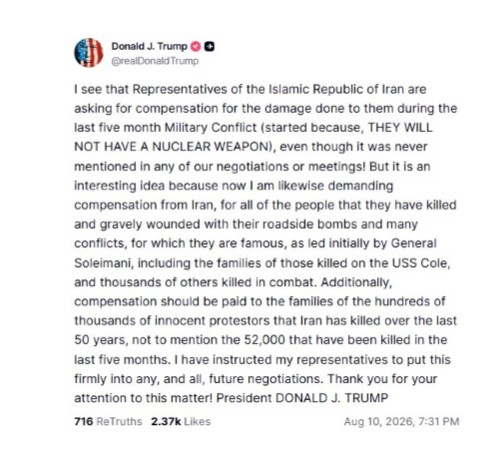Click 'NUCLEAR WEAPON' in the post text
Image resolution: width=504 pixels, height=475 pixels.
210,147
